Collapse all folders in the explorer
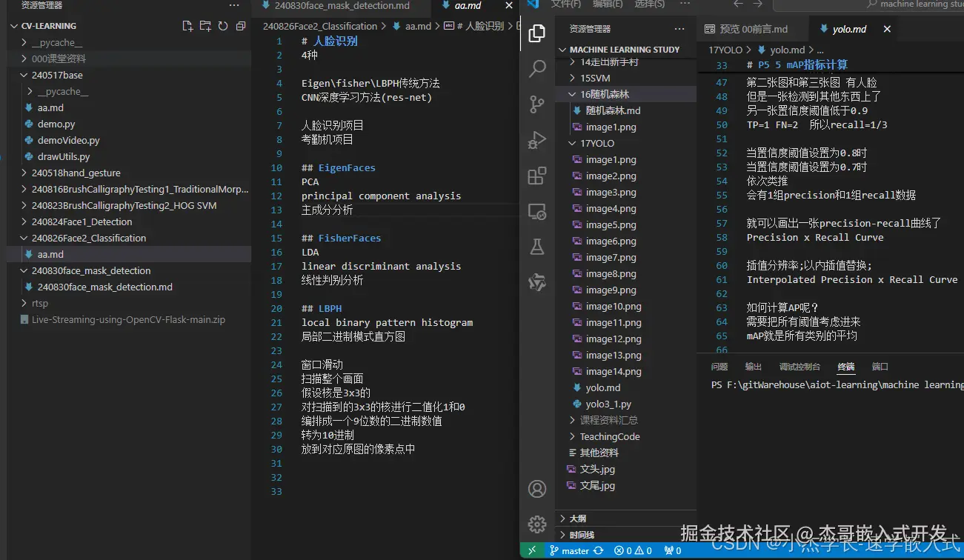 [x=240, y=25]
